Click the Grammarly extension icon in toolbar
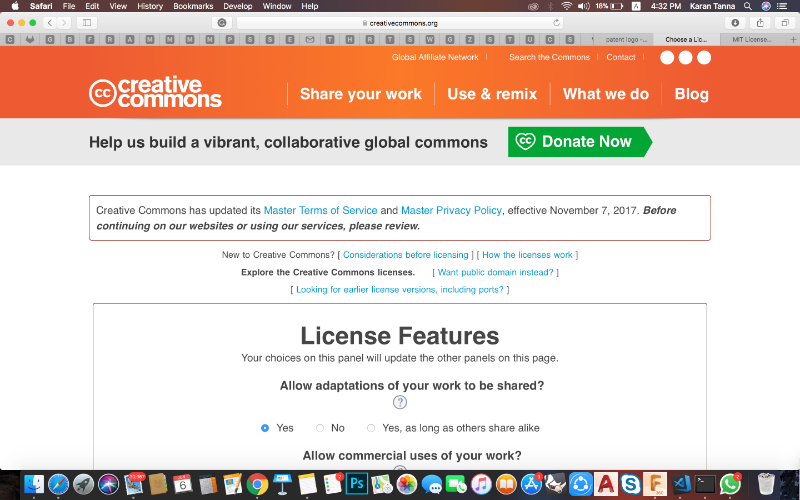The image size is (800, 500). (x=222, y=22)
